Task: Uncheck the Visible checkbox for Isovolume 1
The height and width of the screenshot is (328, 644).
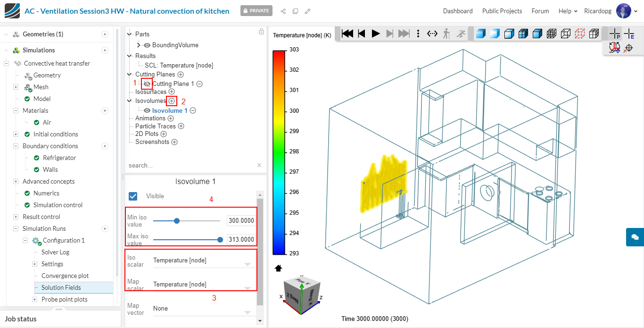Action: [133, 196]
